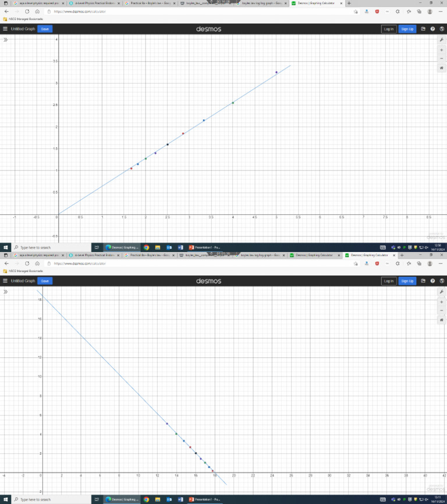Image resolution: width=447 pixels, height=504 pixels.
Task: Click the address bar in the upper browser window
Action: (x=199, y=12)
